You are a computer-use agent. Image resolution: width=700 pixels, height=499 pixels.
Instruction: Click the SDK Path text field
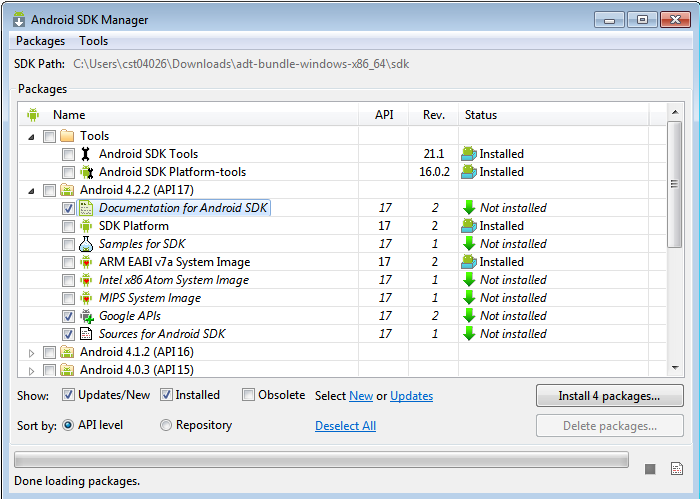242,64
